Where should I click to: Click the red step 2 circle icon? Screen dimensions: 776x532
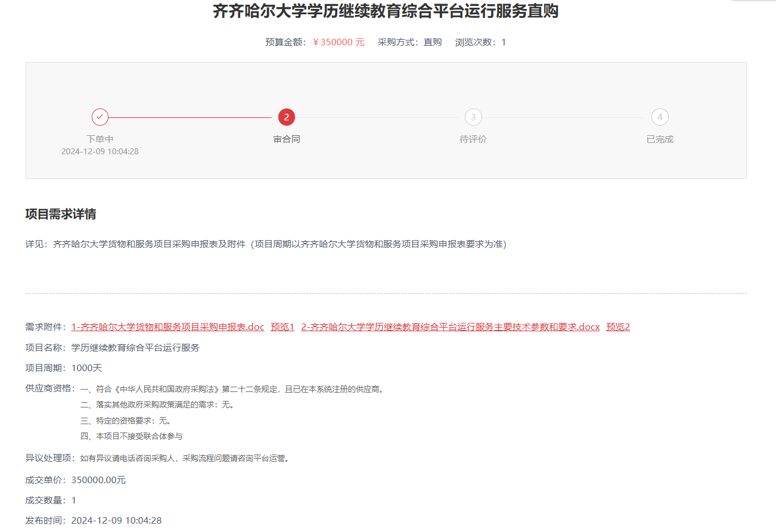click(287, 117)
